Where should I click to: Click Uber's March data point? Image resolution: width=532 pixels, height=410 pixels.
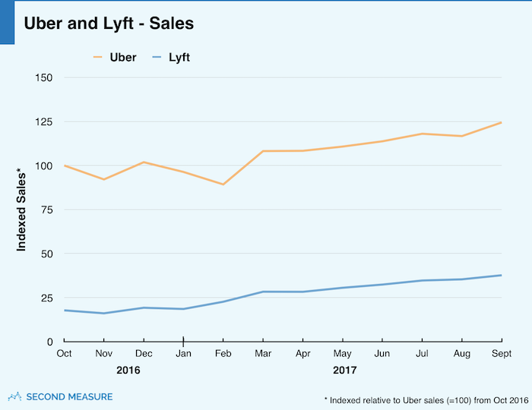[x=263, y=151]
